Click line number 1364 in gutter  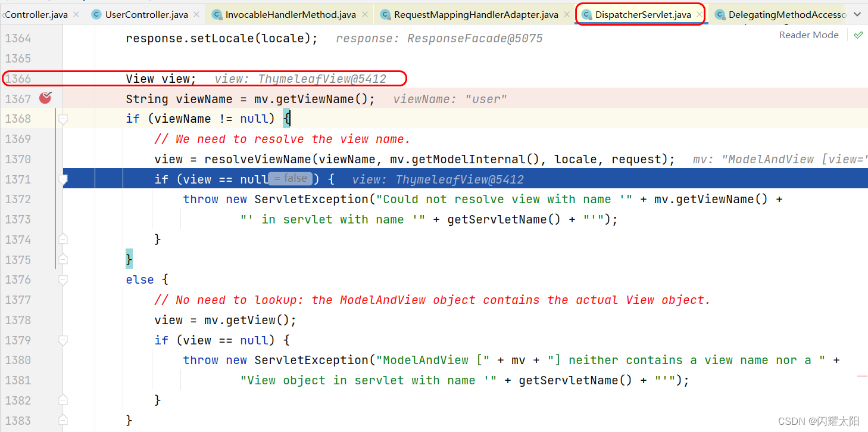click(18, 39)
